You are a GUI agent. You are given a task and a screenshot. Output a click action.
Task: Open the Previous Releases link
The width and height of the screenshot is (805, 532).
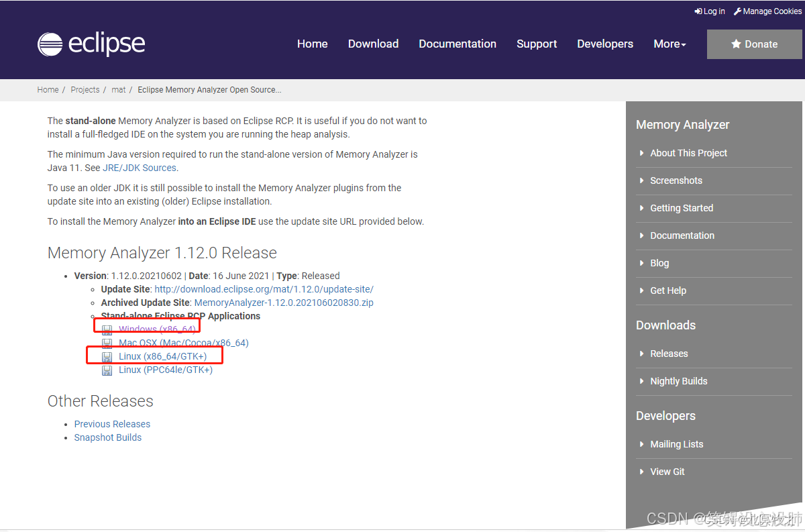[x=112, y=424]
